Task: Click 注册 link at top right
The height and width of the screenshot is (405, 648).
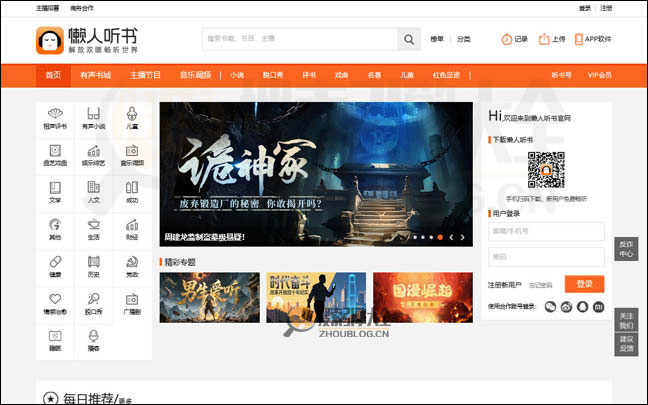Action: point(606,8)
